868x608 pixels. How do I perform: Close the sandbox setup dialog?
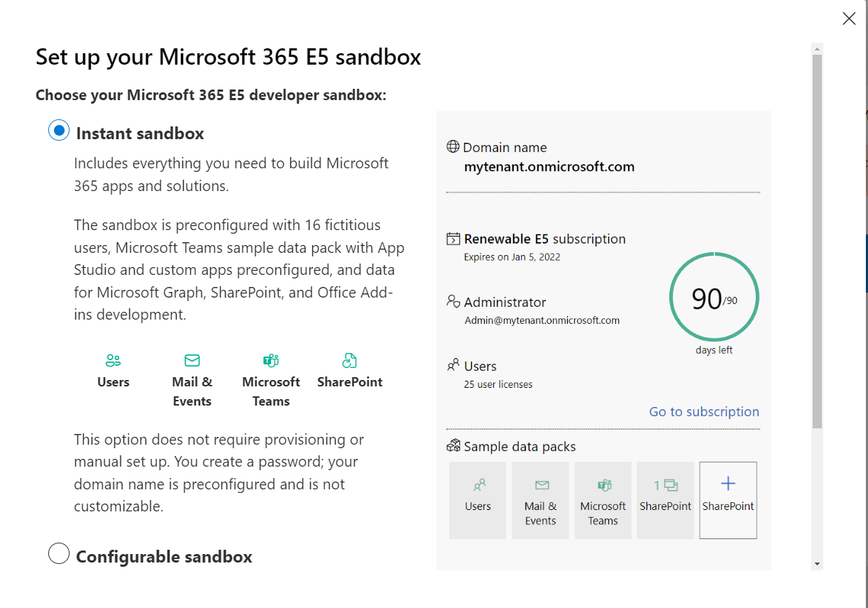[849, 18]
